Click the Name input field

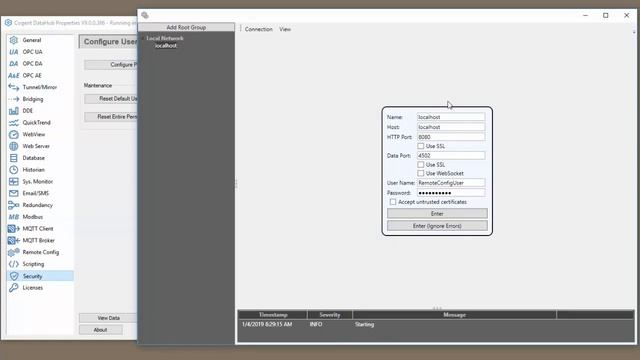pos(451,117)
